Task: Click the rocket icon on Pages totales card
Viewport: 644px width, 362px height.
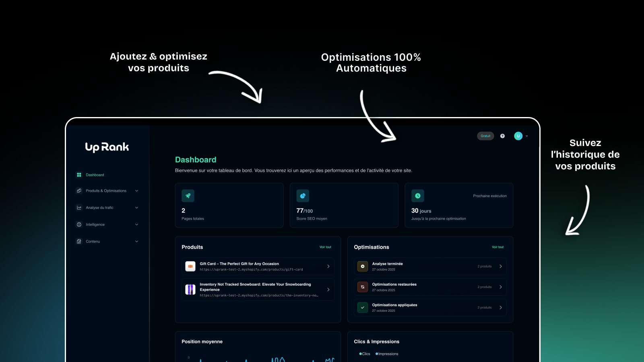Action: point(188,196)
